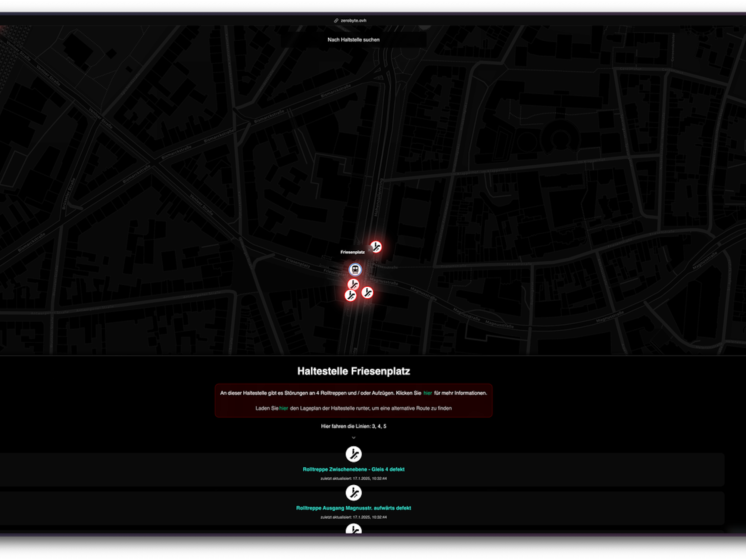Click the blue train station marker

pos(355,269)
